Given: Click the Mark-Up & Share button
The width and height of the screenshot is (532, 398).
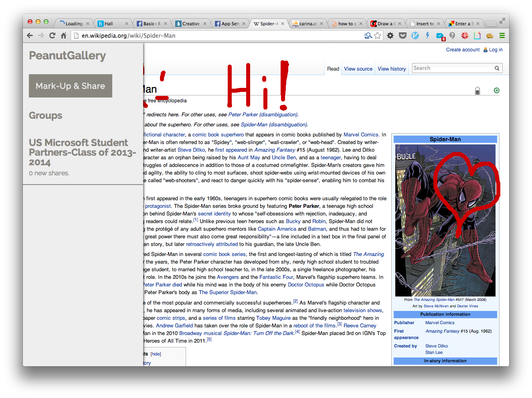Looking at the screenshot, I should 71,86.
